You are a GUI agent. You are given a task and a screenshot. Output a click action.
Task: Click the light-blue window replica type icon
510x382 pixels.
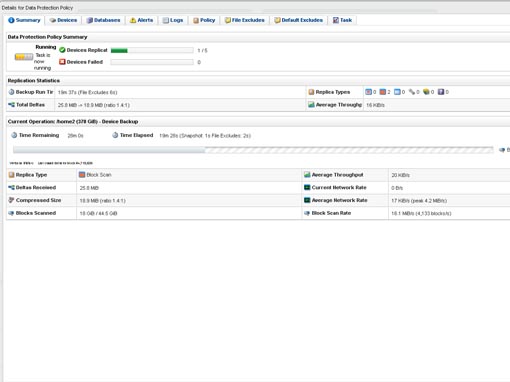397,92
